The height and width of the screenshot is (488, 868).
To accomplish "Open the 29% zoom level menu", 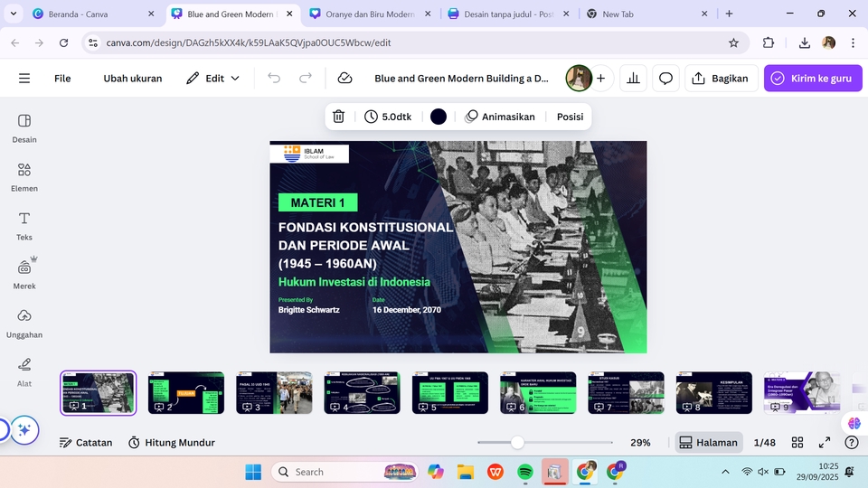I will click(x=640, y=442).
